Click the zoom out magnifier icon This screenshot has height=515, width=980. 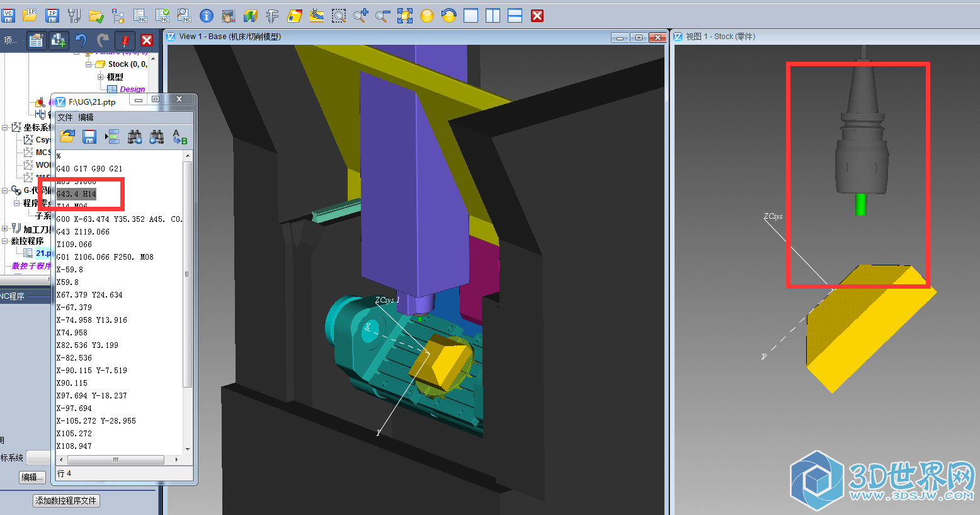pos(383,16)
